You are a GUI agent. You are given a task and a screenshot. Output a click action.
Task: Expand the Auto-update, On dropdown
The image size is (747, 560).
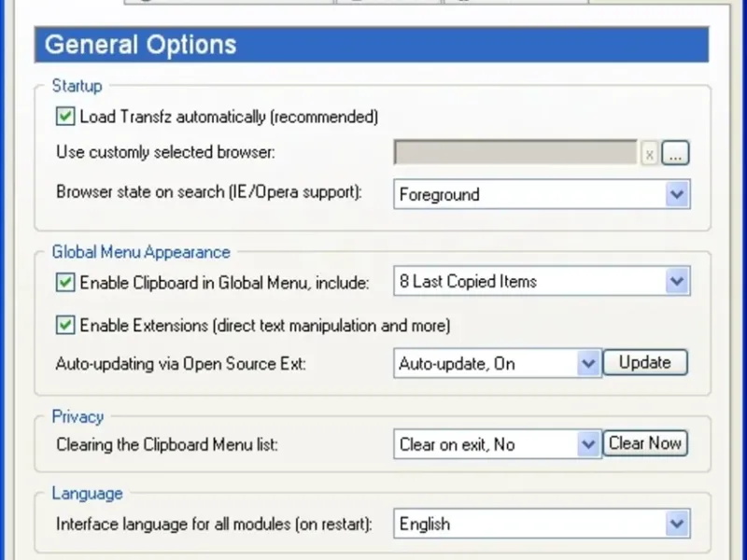point(588,363)
